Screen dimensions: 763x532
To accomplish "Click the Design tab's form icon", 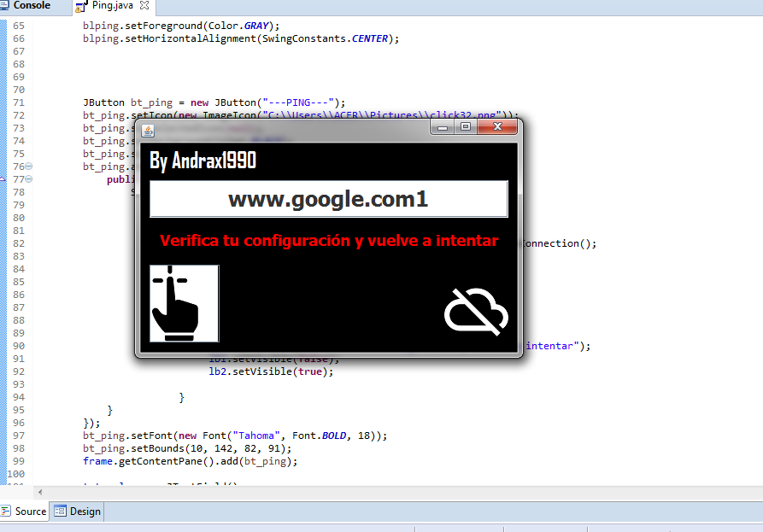I will [61, 512].
